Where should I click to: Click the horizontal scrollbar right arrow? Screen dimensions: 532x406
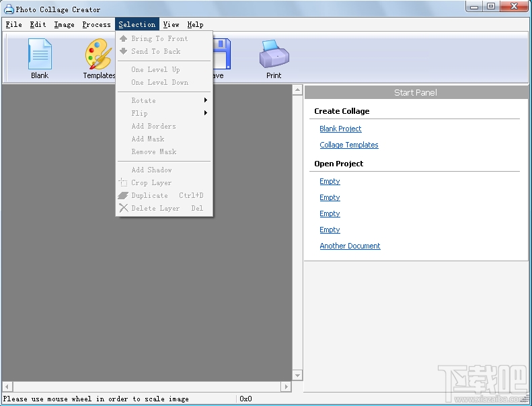coord(286,386)
